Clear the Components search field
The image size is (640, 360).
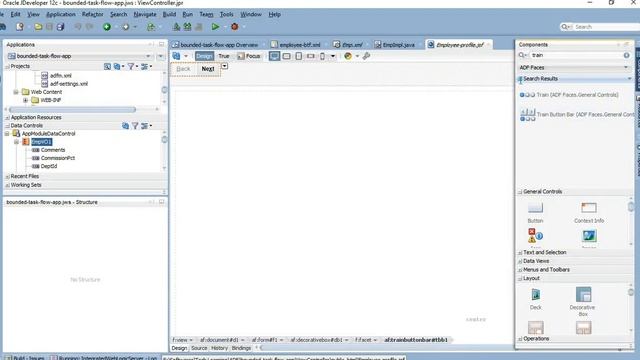(x=627, y=55)
